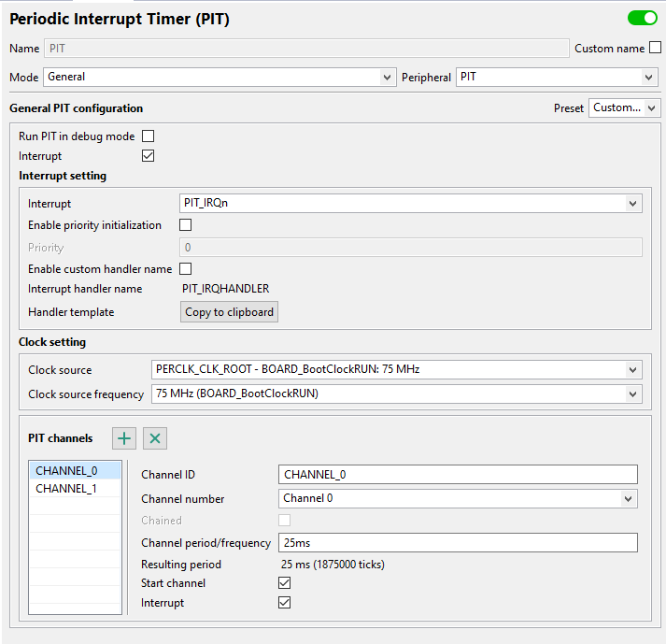Click the Copy to clipboard button
This screenshot has width=666, height=644.
click(x=229, y=312)
